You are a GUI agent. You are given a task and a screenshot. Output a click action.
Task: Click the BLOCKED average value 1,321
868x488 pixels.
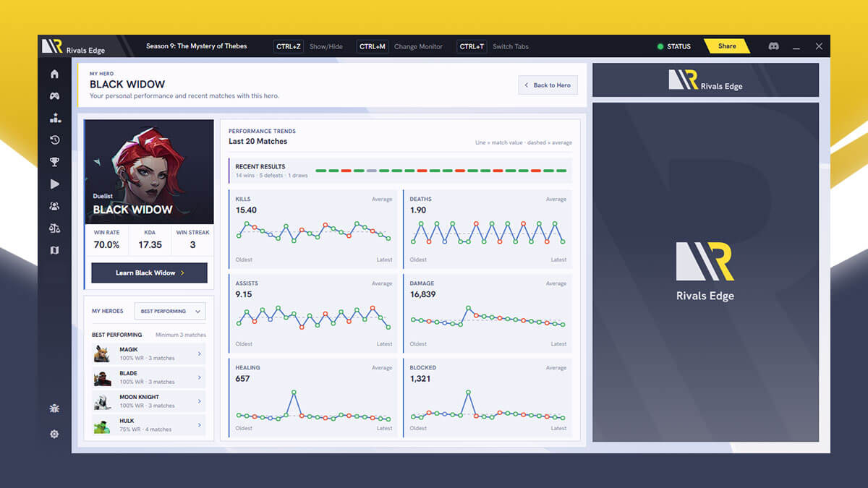(x=420, y=378)
